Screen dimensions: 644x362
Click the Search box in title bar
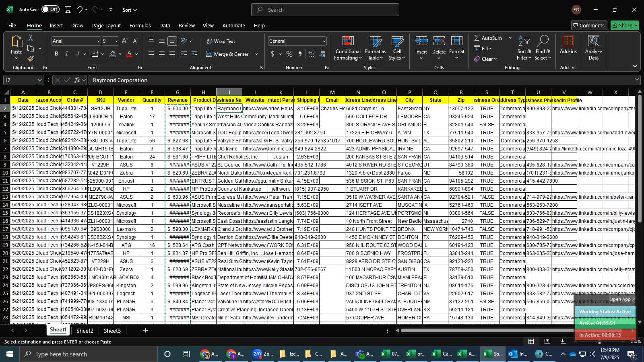(x=325, y=10)
